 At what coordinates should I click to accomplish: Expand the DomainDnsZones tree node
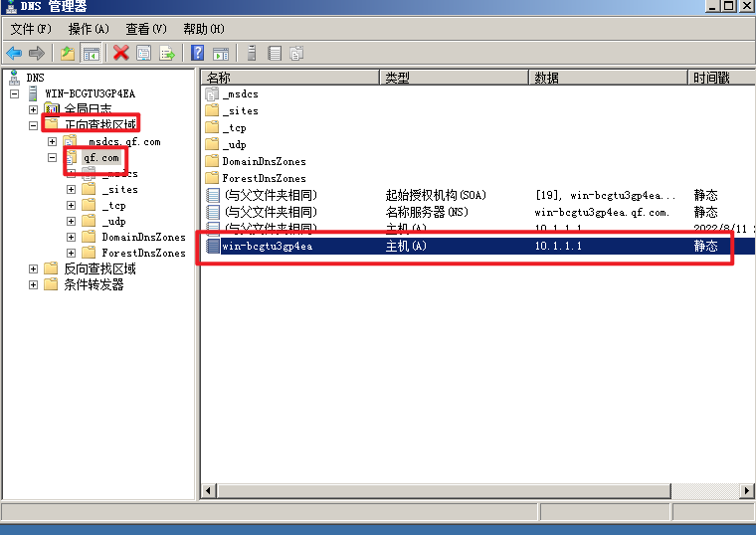[71, 237]
